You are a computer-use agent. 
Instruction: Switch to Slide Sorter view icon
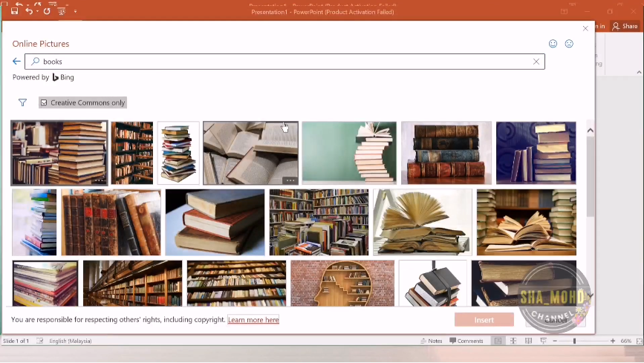tap(513, 341)
